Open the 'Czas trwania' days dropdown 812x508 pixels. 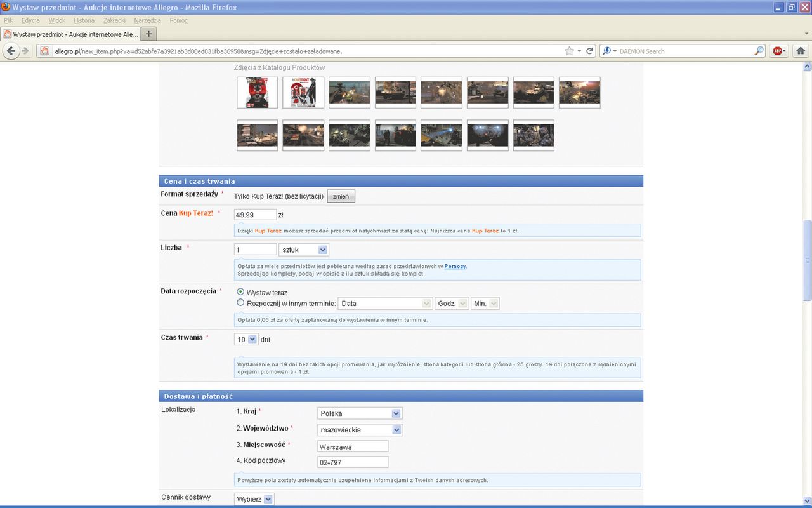coord(247,339)
